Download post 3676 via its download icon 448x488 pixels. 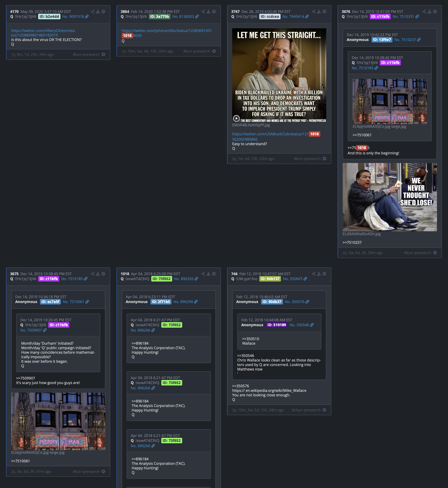coord(430,12)
